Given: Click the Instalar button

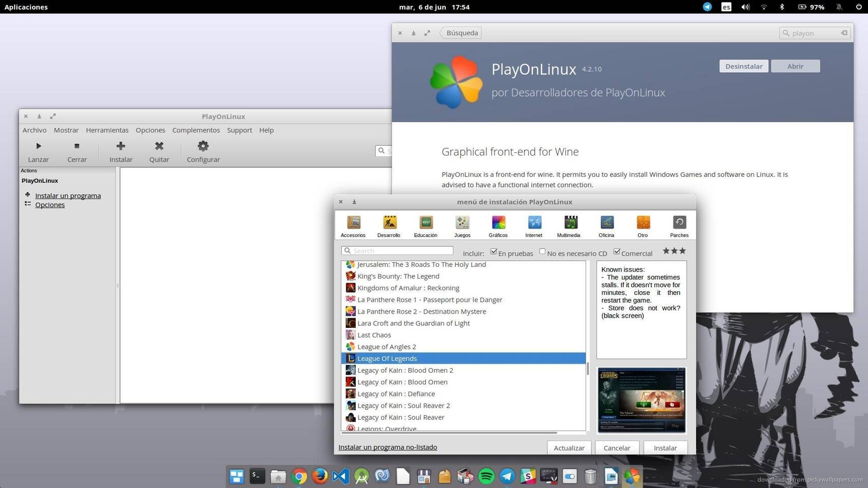Looking at the screenshot, I should pyautogui.click(x=665, y=448).
